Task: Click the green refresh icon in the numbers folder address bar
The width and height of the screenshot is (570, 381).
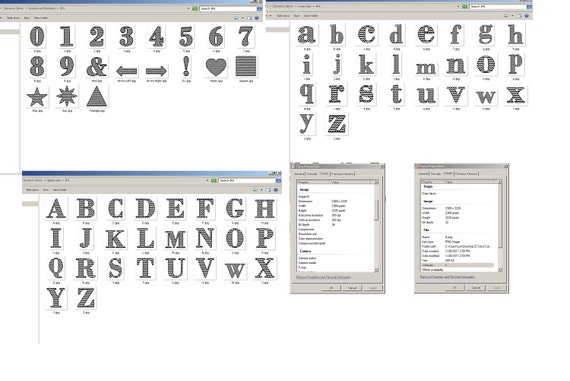Action: [195, 8]
